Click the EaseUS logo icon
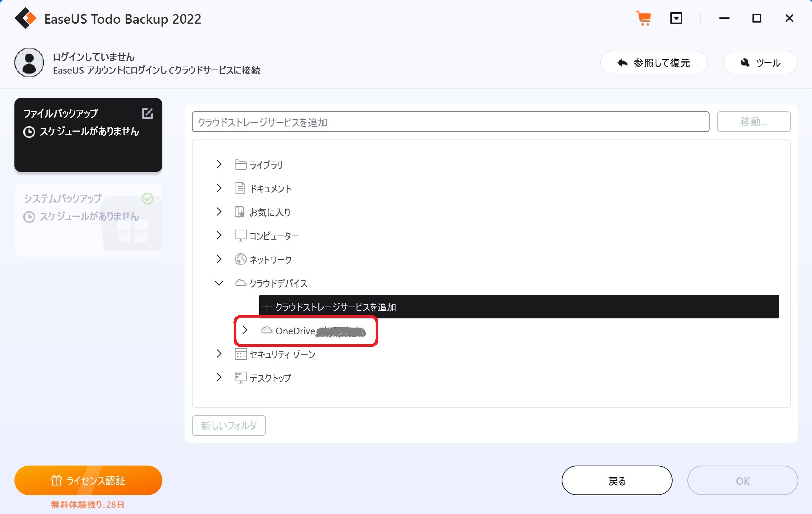Screen dimensions: 812x514 coord(26,18)
